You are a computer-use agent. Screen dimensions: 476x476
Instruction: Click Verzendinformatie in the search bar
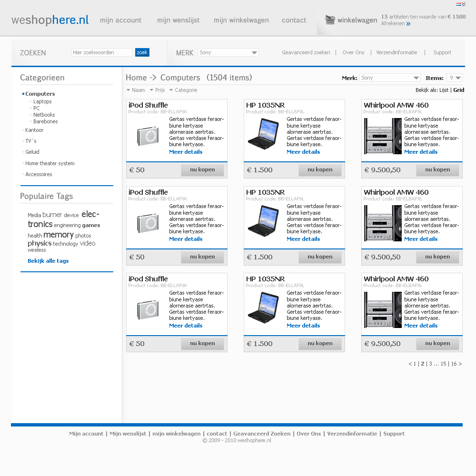tap(397, 52)
